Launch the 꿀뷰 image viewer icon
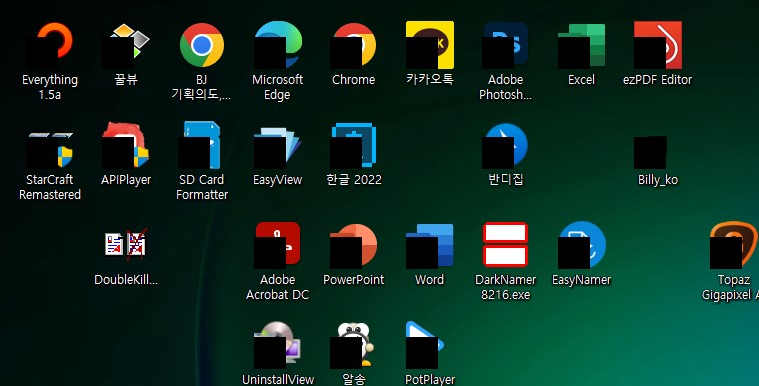The width and height of the screenshot is (759, 386). coord(126,46)
